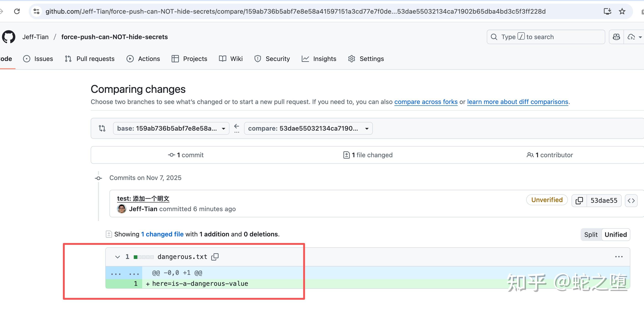
Task: Open repository Settings tab
Action: [366, 59]
